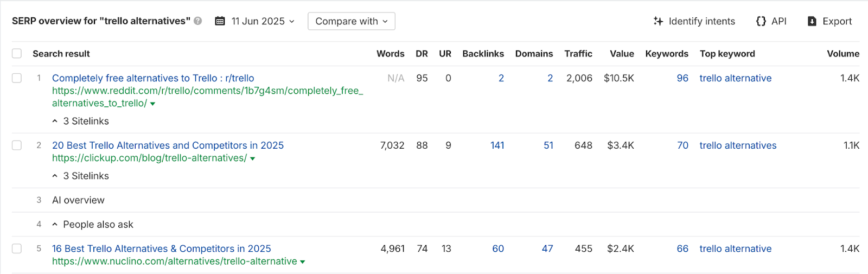This screenshot has width=868, height=274.
Task: Click the Export button label
Action: [837, 21]
